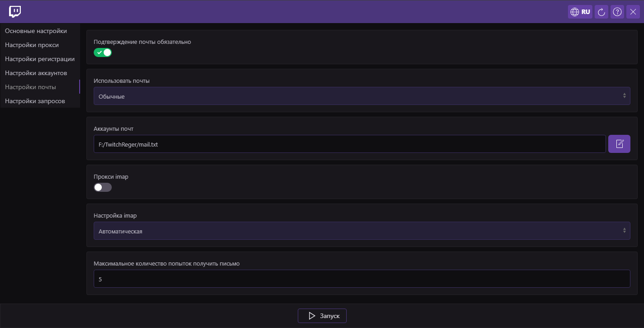The width and height of the screenshot is (644, 328).
Task: Open Настройки аккаунтов section
Action: click(x=36, y=73)
